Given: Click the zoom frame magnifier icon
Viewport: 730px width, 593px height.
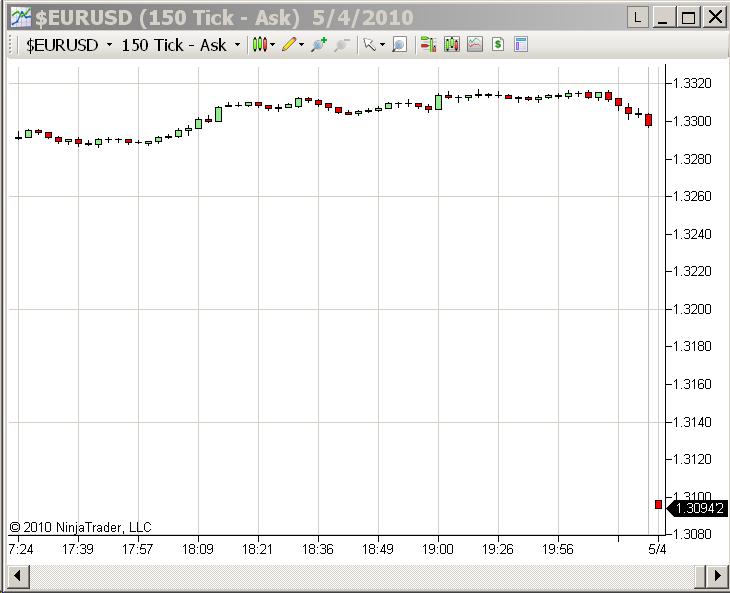Looking at the screenshot, I should click(399, 45).
